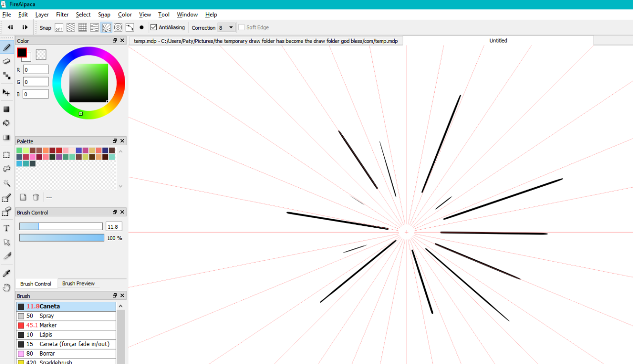Enable curve snap

pyautogui.click(x=130, y=28)
